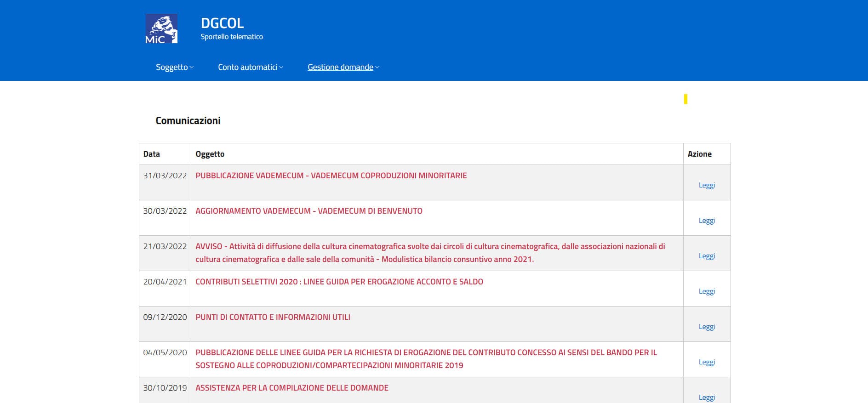
Task: Open the DGCOL home title link
Action: pos(222,23)
